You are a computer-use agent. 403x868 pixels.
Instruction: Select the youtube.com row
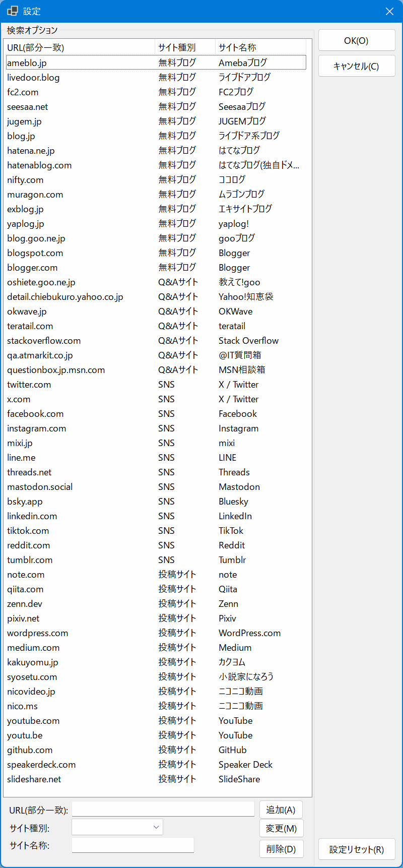(x=156, y=720)
